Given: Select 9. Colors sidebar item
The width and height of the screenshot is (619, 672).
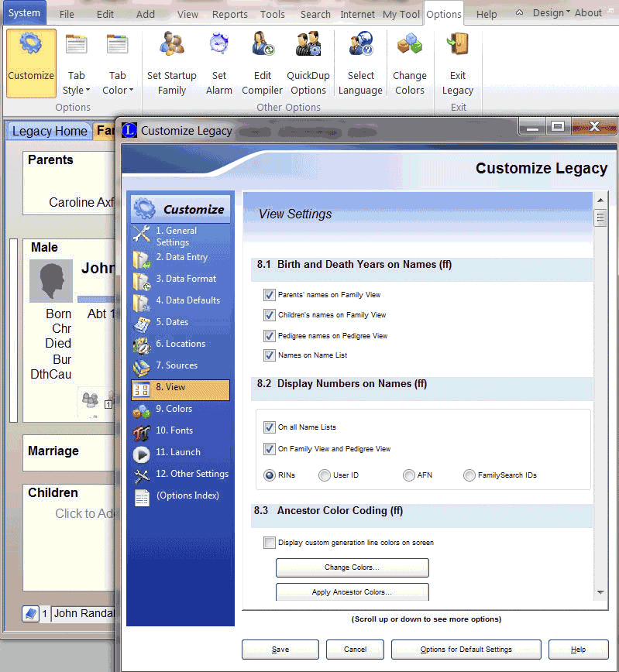Looking at the screenshot, I should coord(181,410).
